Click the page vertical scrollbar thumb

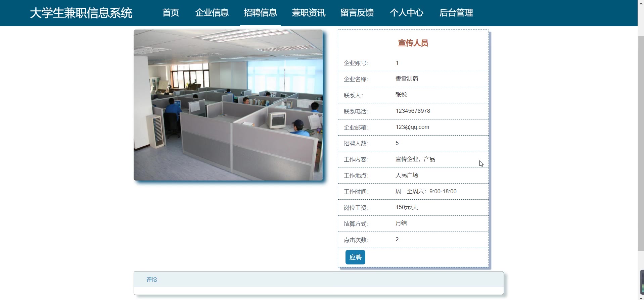click(641, 143)
